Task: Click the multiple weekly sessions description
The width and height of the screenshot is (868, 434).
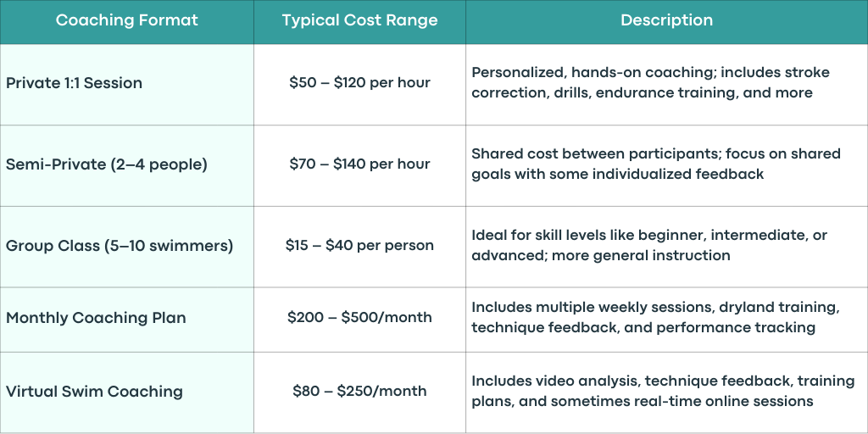Action: point(655,317)
